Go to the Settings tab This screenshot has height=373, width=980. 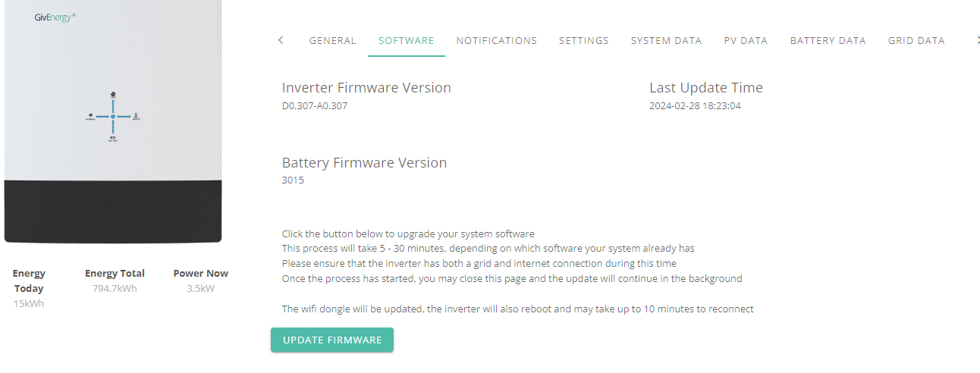(x=584, y=41)
